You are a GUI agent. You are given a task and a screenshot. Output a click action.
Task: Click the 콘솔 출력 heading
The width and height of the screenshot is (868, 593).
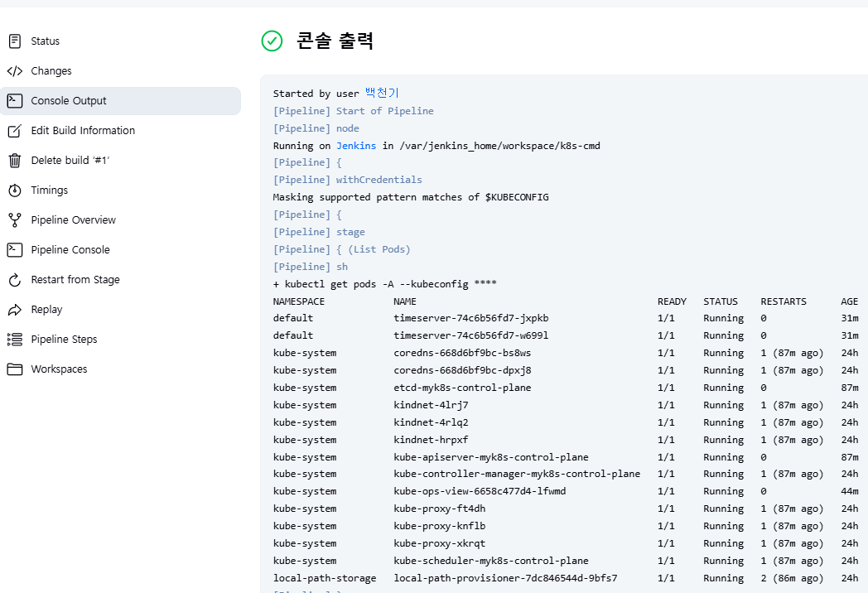tap(335, 41)
